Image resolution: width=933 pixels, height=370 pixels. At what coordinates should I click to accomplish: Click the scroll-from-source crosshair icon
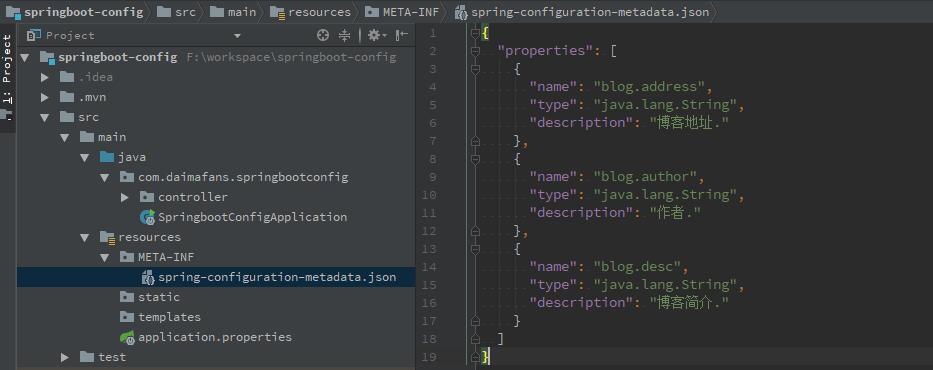coord(323,36)
